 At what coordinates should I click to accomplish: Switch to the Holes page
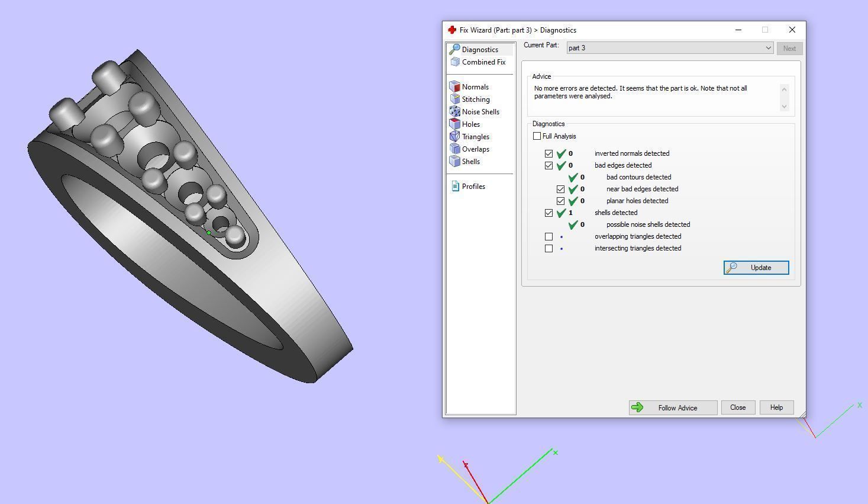[x=471, y=124]
